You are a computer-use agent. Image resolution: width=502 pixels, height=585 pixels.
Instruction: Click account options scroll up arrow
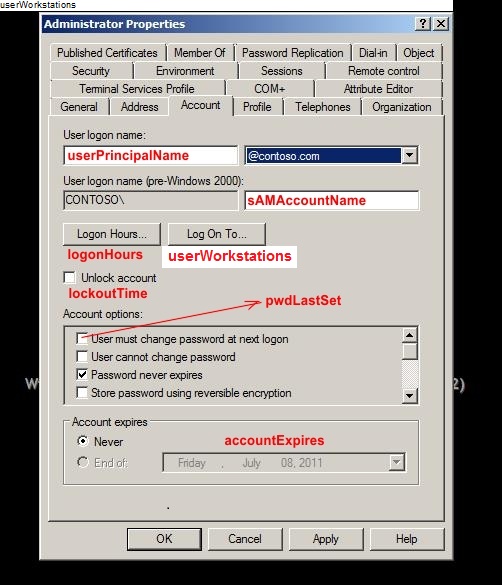pos(410,335)
